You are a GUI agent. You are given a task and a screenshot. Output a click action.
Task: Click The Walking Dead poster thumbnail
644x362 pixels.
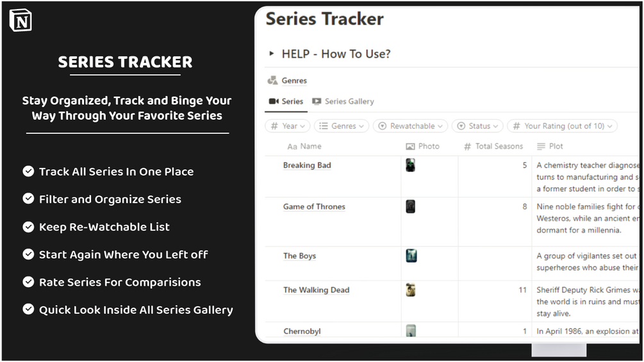(x=410, y=290)
